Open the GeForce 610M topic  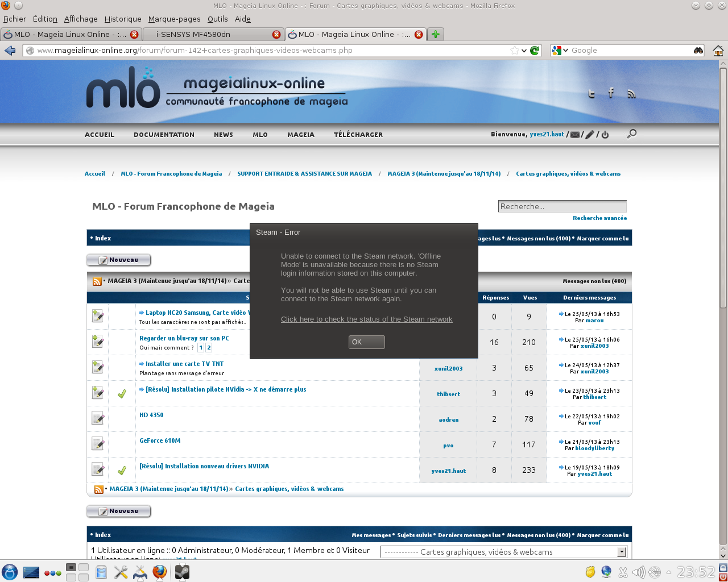pos(160,440)
